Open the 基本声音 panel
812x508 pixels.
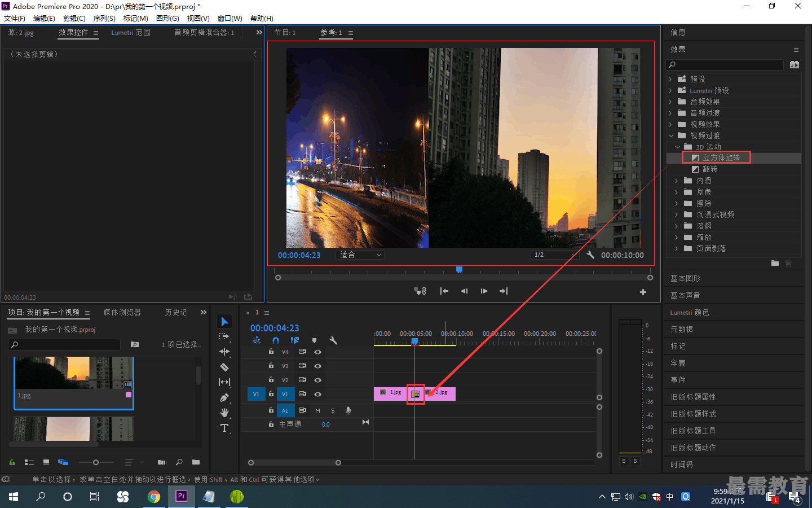[685, 295]
